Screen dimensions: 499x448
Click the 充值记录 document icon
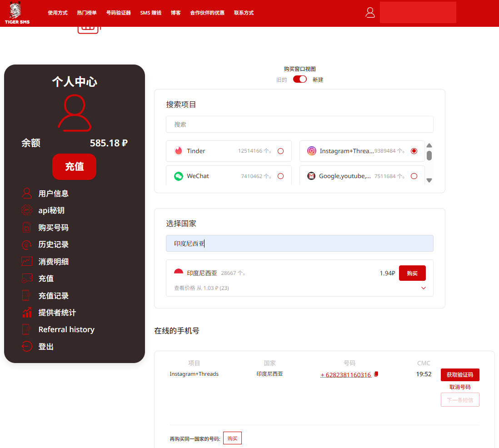pos(27,295)
